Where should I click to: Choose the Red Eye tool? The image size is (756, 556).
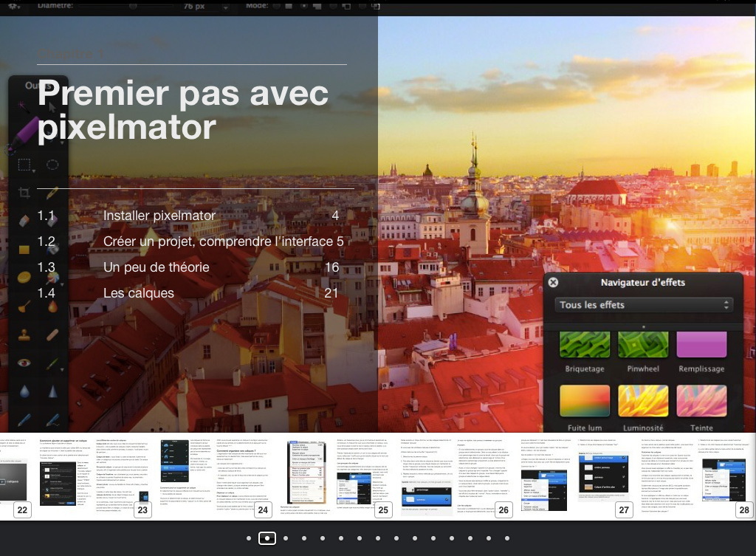tap(24, 363)
